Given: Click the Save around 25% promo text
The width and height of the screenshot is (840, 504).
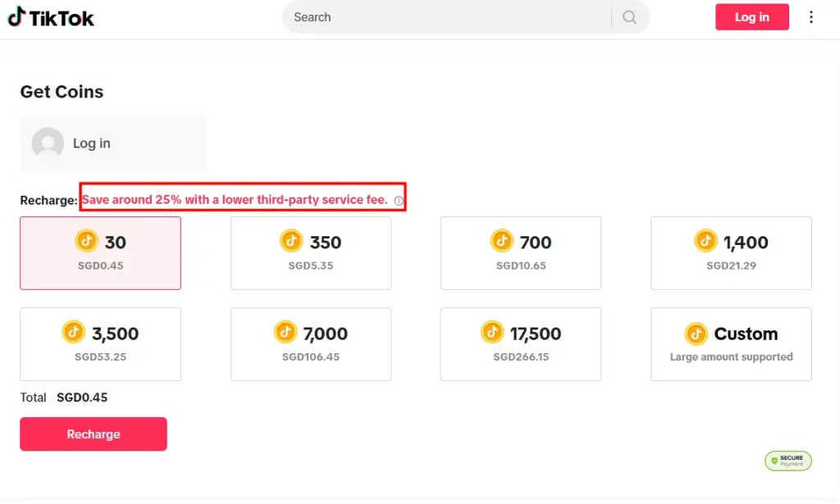Looking at the screenshot, I should pos(235,200).
